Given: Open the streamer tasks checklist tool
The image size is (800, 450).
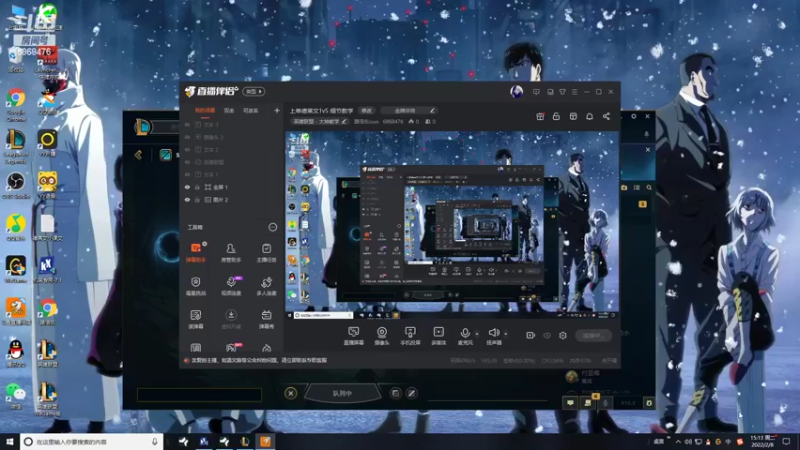Looking at the screenshot, I should coord(266,253).
